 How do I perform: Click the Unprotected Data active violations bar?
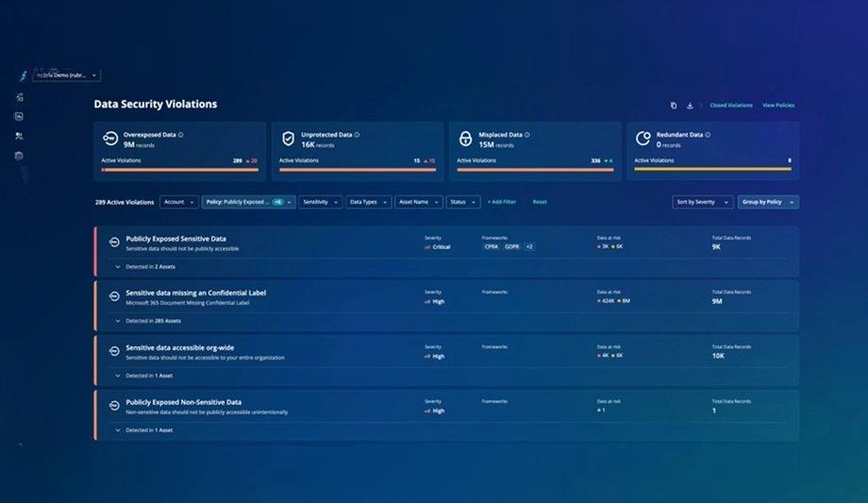(x=358, y=170)
